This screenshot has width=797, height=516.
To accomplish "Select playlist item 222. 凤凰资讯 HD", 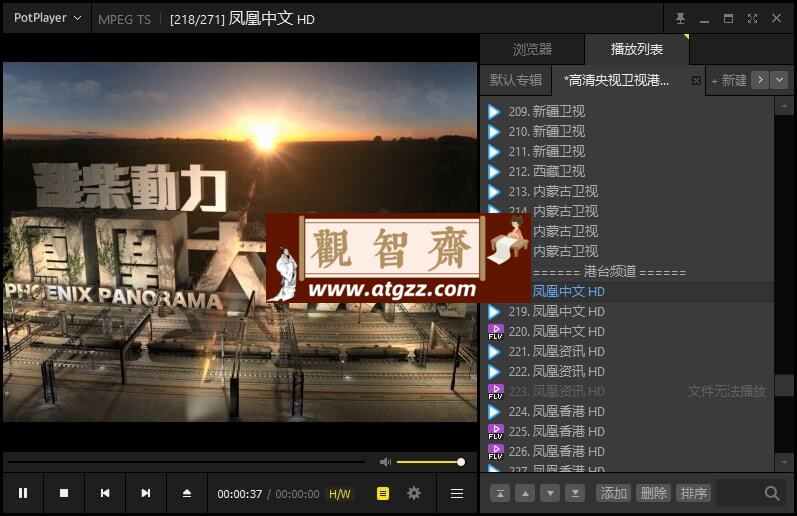I will pyautogui.click(x=628, y=371).
